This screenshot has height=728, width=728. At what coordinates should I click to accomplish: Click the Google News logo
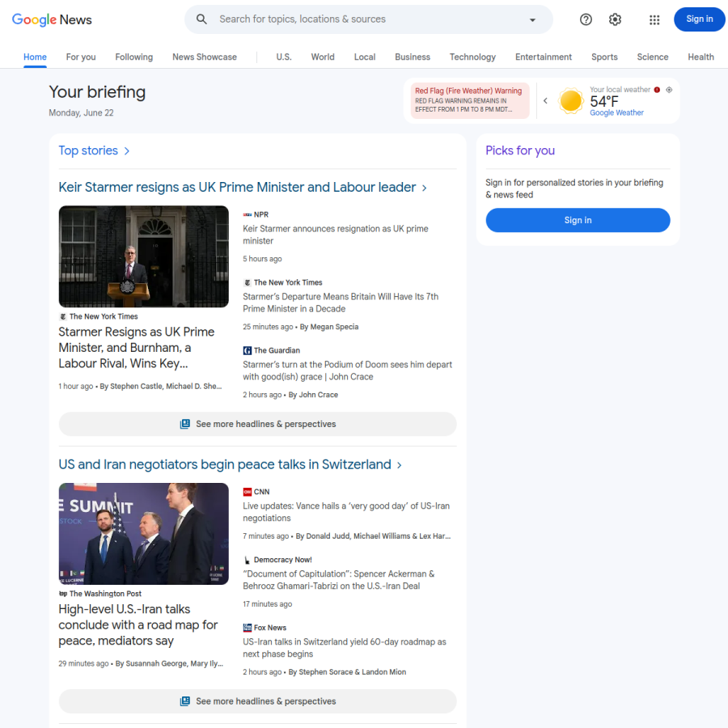pos(52,19)
